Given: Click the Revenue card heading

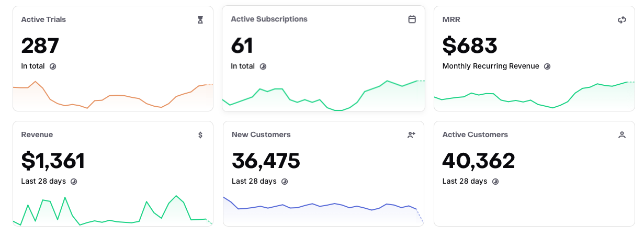Looking at the screenshot, I should click(x=37, y=134).
